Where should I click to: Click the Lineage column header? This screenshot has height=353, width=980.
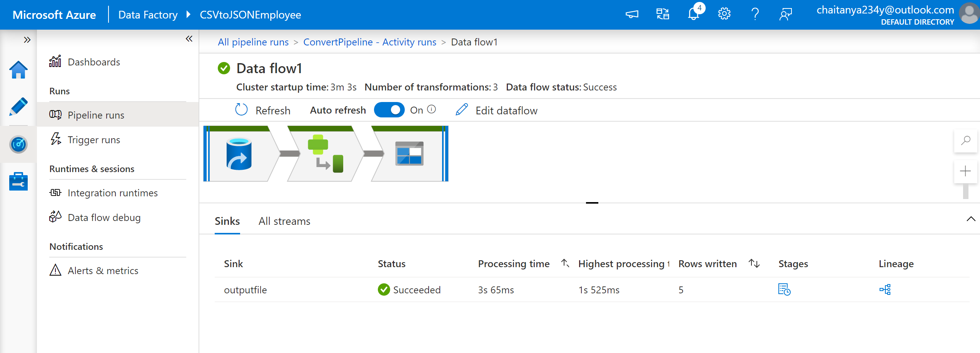(896, 264)
